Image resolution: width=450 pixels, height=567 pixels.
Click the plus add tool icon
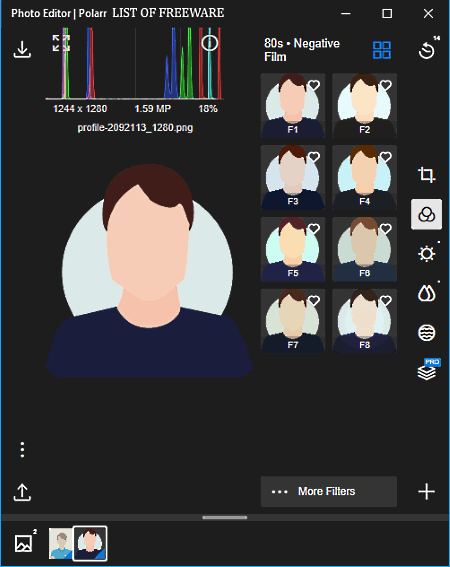[426, 492]
